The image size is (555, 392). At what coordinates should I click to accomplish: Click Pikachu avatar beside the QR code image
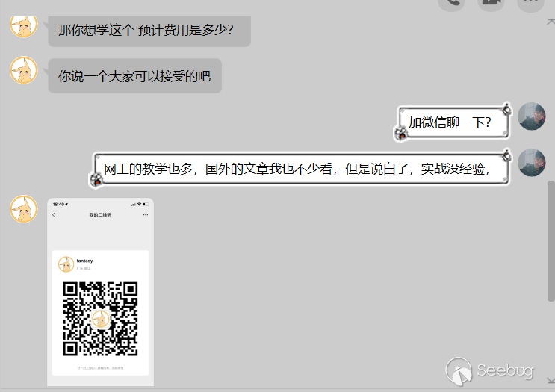(x=23, y=209)
